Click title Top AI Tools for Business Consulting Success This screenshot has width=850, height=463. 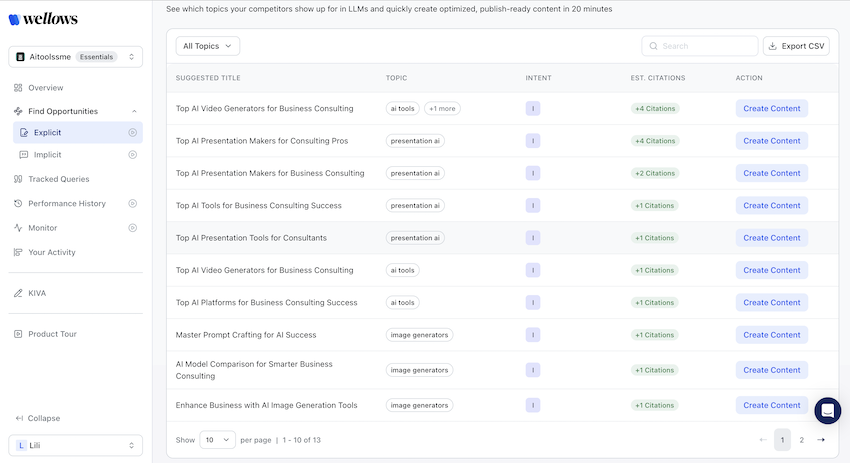(x=259, y=205)
